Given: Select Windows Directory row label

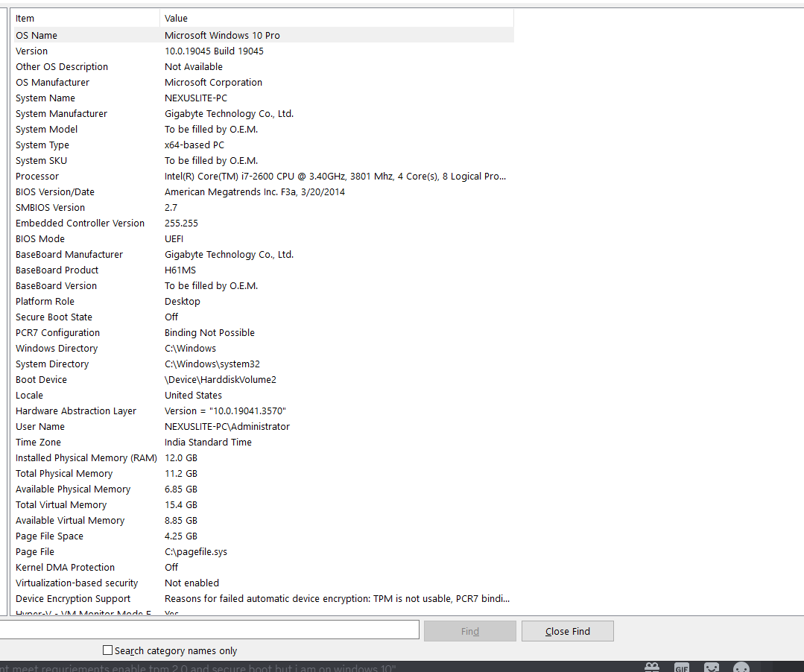Looking at the screenshot, I should pos(57,348).
